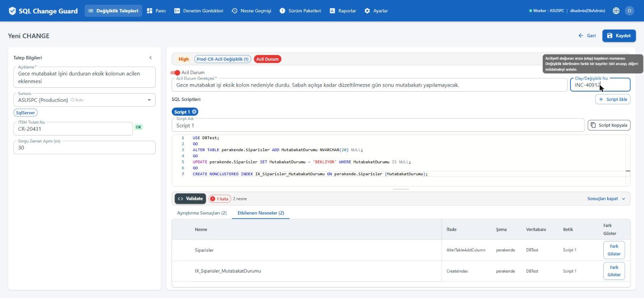Click the OK ticket status badge
The image size is (644, 298).
click(138, 127)
